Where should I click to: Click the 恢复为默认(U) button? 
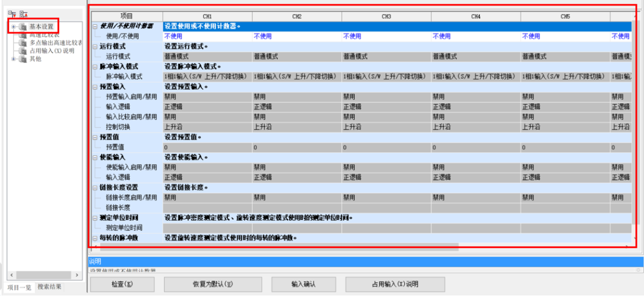click(x=212, y=284)
